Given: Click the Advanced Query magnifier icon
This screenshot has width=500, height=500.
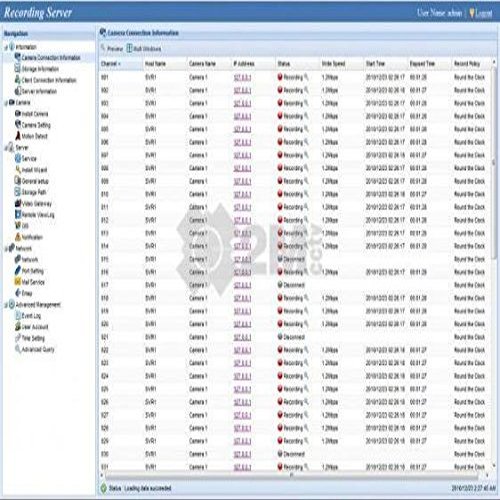Looking at the screenshot, I should (x=18, y=349).
